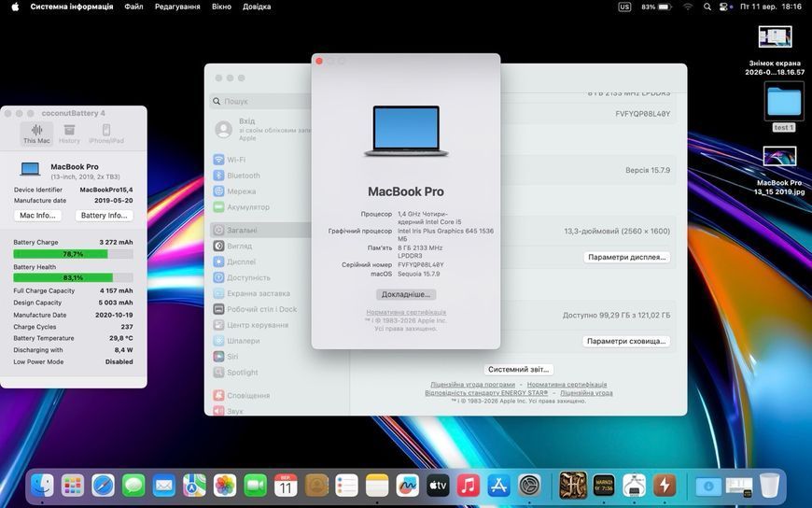Click Mac Info... button in coconutBattery
The width and height of the screenshot is (812, 508).
click(37, 215)
